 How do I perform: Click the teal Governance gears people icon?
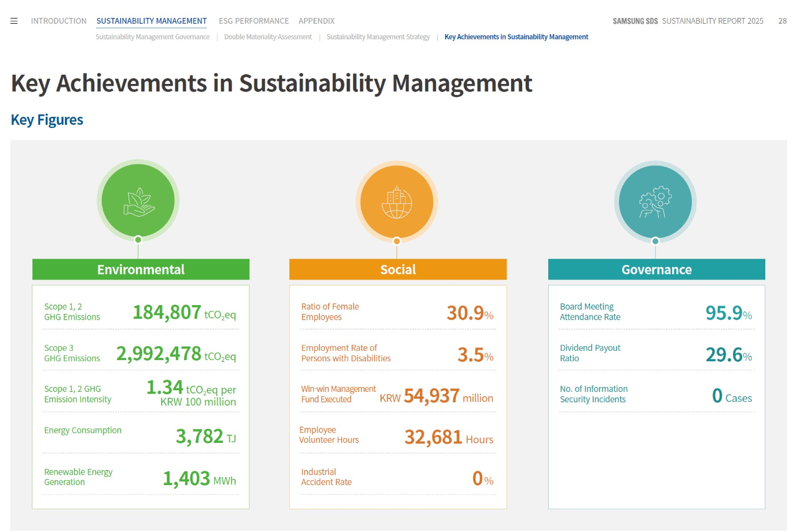pyautogui.click(x=655, y=202)
